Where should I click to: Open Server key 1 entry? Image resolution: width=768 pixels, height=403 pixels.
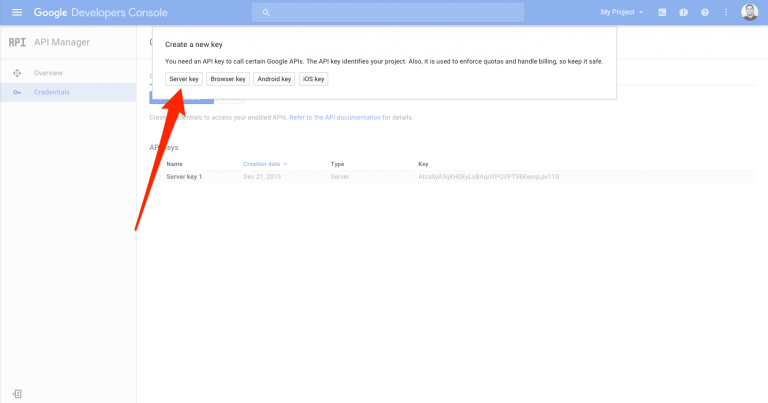[184, 177]
